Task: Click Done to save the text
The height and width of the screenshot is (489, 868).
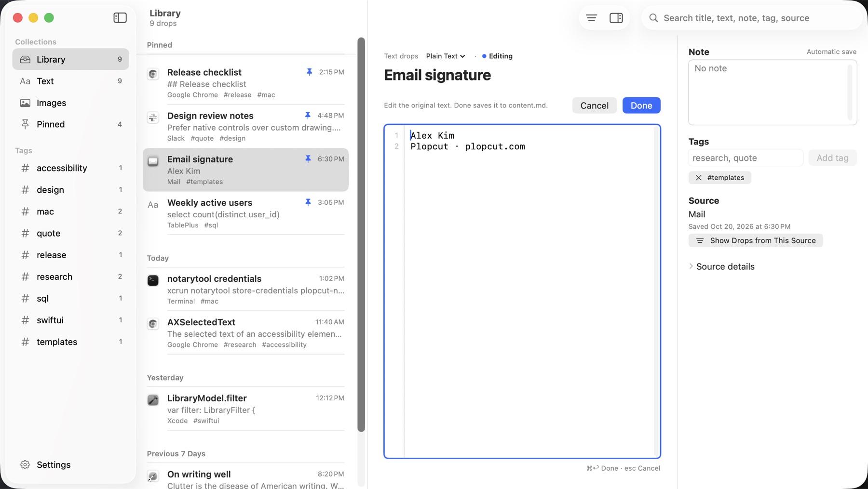Action: (x=641, y=106)
